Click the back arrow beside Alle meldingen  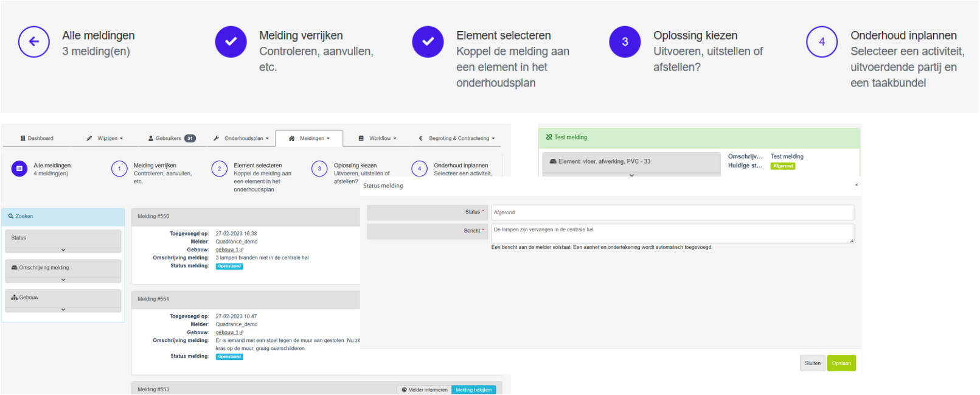pos(34,42)
